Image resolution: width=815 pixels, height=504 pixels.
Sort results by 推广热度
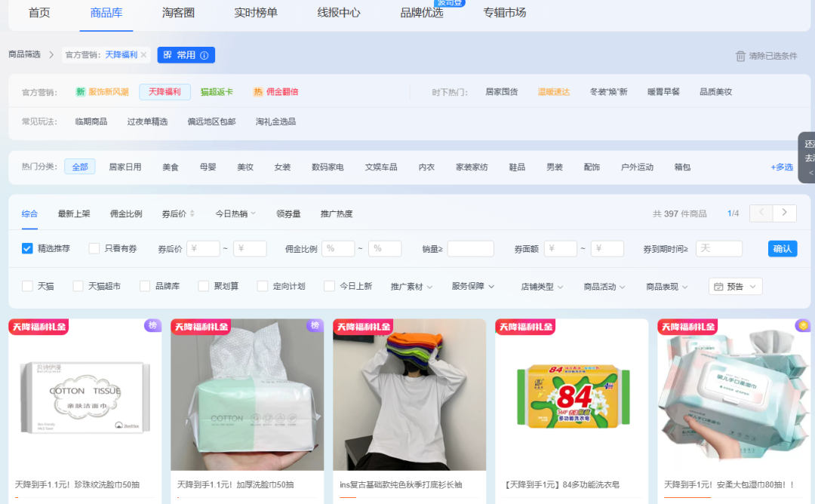[337, 214]
